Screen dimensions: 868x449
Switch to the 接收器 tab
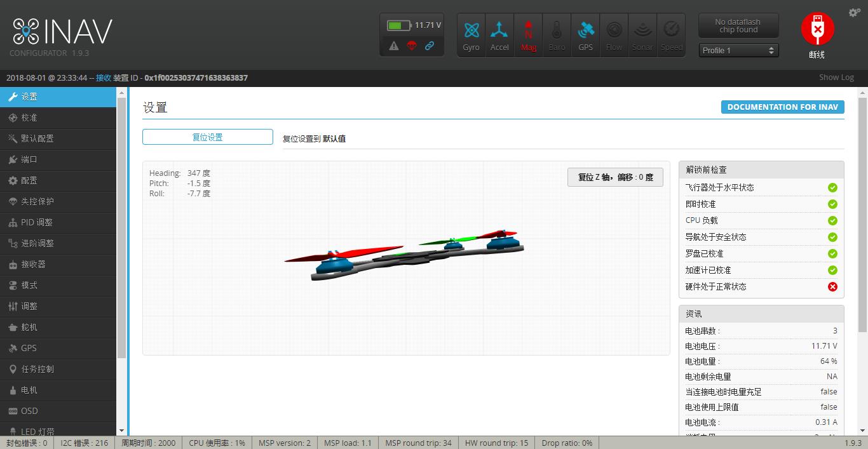[58, 264]
